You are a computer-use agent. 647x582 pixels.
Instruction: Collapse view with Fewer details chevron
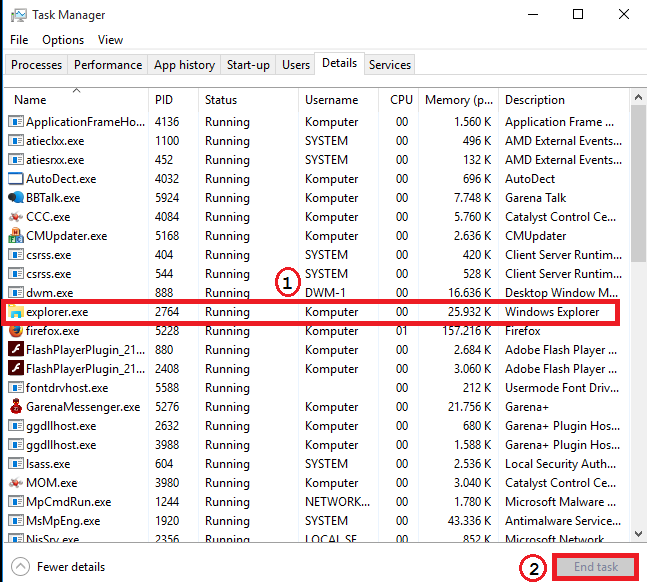click(20, 567)
